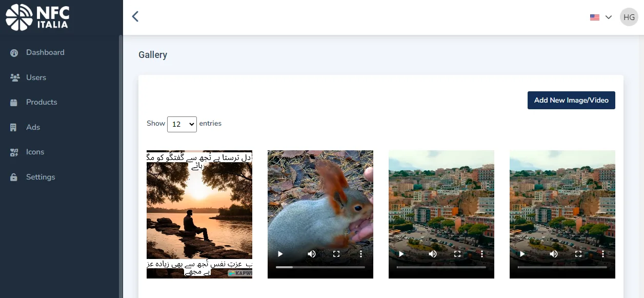
Task: Mute the last city video
Action: point(554,254)
